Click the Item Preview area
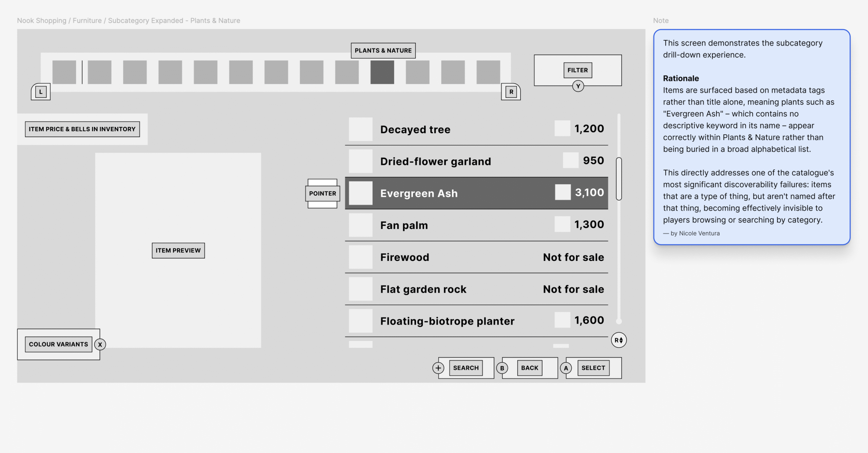 [178, 250]
